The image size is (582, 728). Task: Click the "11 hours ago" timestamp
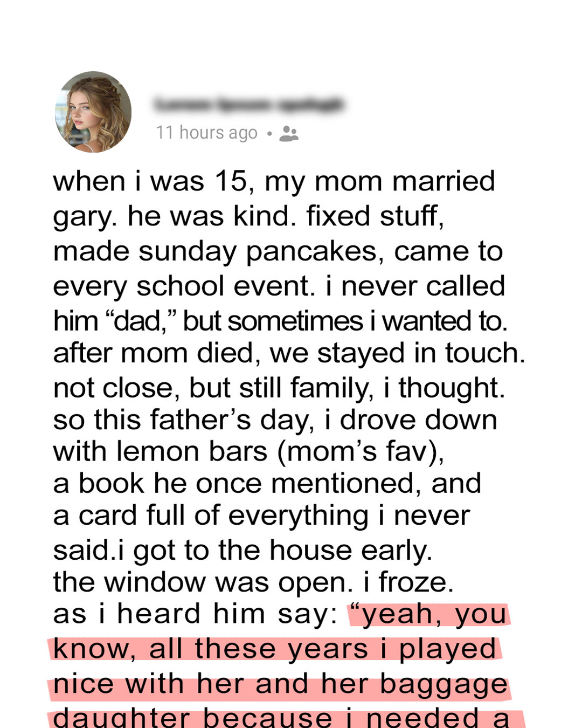(x=206, y=133)
